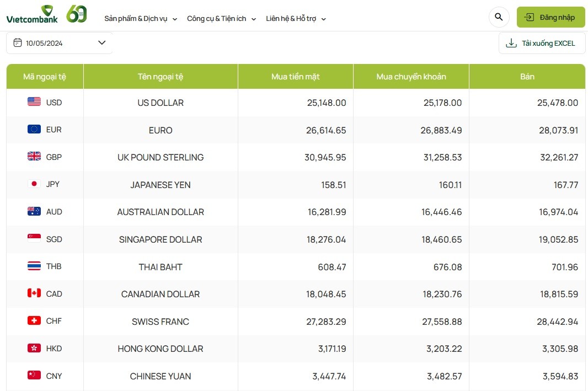Viewport: 588px width, 391px height.
Task: Click the European Union flag icon
Action: pyautogui.click(x=34, y=130)
